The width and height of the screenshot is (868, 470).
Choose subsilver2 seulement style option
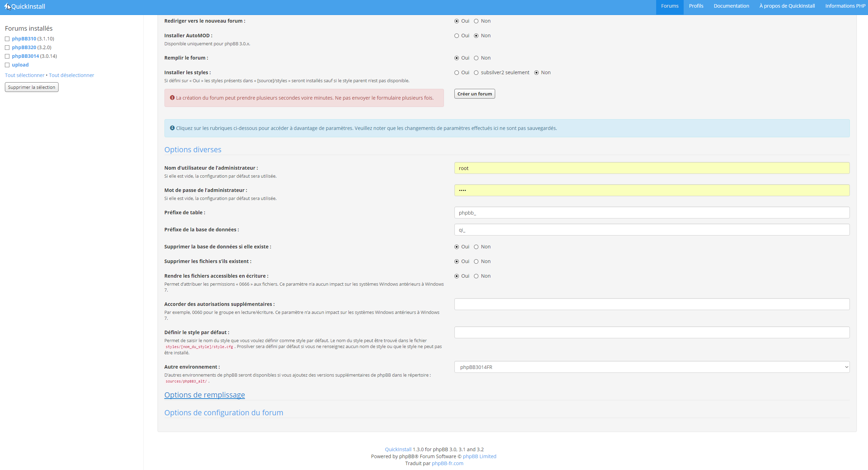[x=476, y=72]
